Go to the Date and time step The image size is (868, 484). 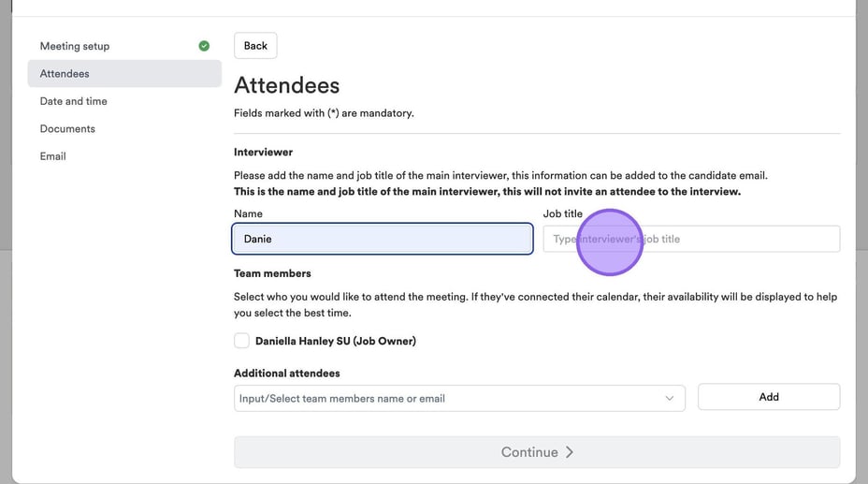74,101
